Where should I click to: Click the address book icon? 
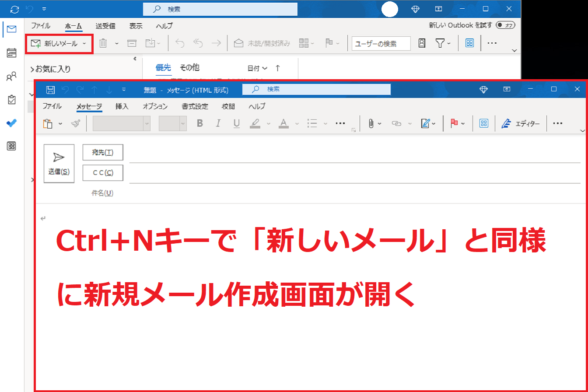pyautogui.click(x=422, y=43)
